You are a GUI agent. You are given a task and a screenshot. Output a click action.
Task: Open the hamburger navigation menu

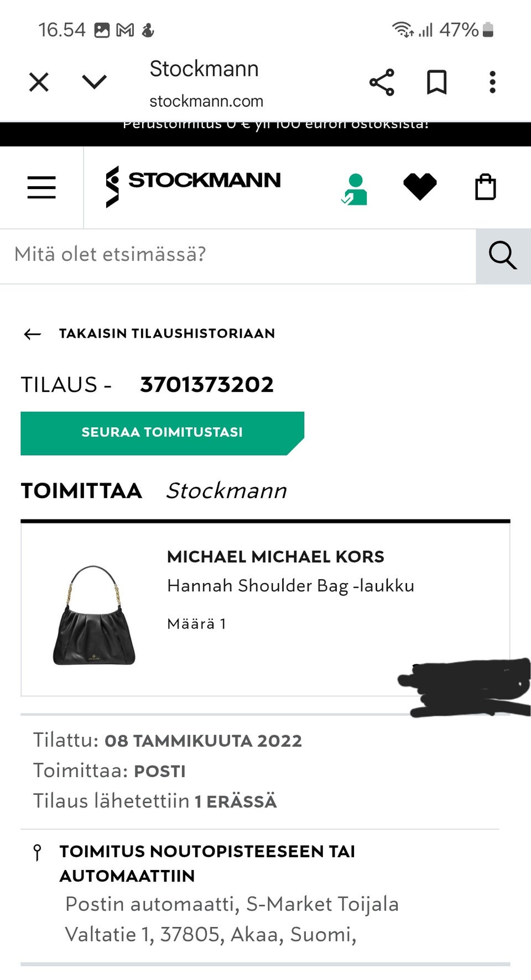[x=41, y=187]
